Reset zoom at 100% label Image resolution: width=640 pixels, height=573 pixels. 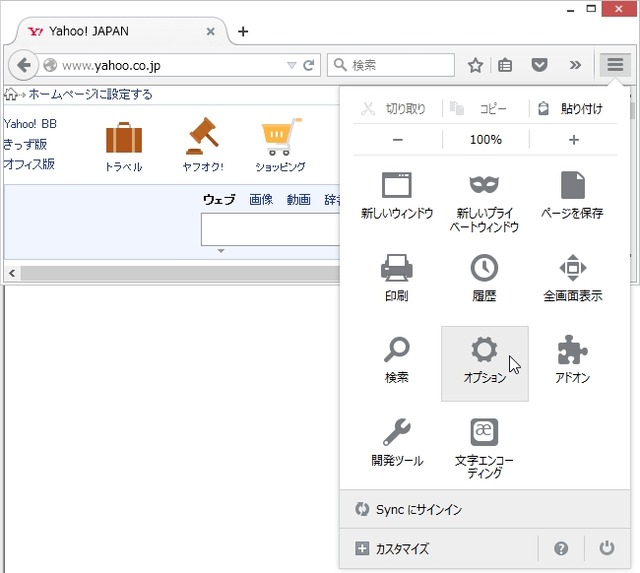click(486, 140)
